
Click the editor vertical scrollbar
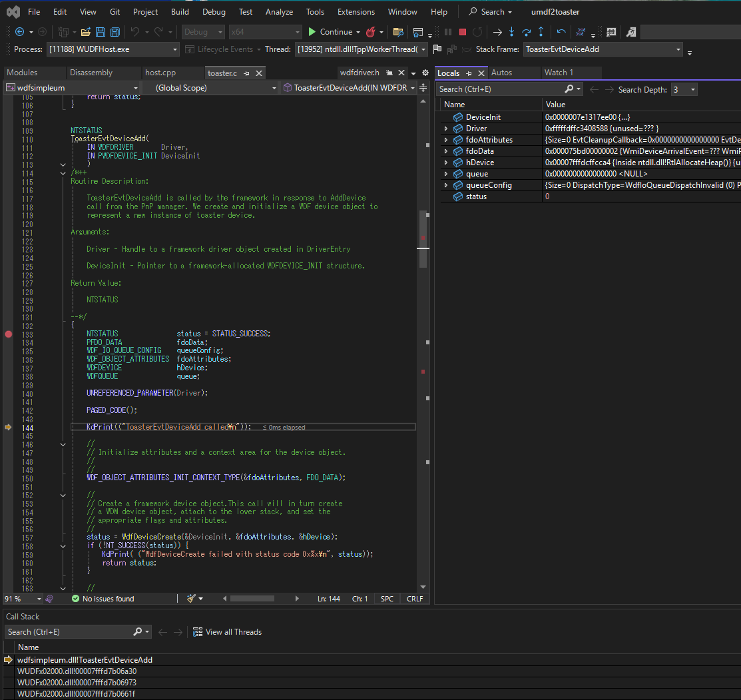click(423, 240)
